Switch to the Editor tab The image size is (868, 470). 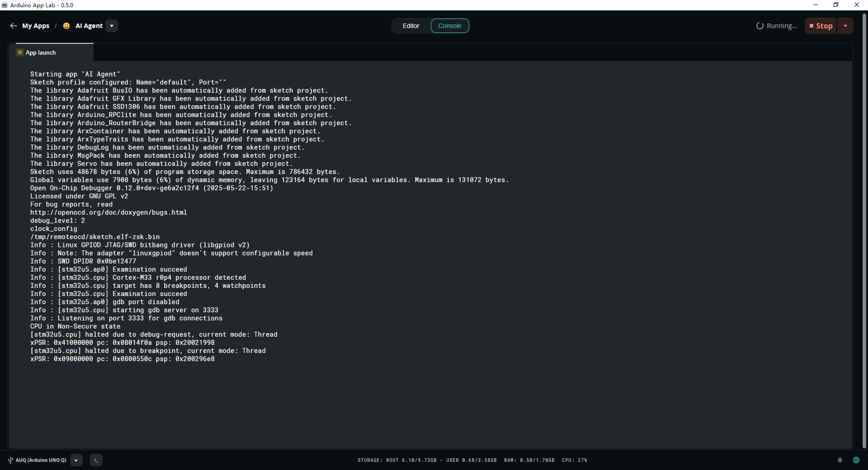pos(411,26)
